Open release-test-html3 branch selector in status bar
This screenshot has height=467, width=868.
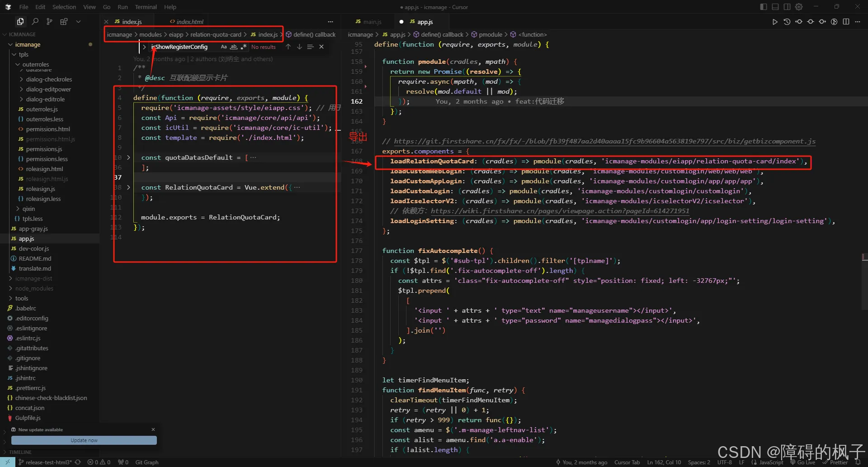[45, 462]
